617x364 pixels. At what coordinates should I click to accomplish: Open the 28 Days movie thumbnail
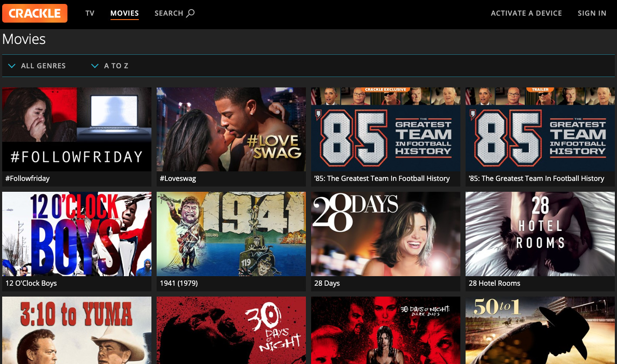pyautogui.click(x=386, y=234)
